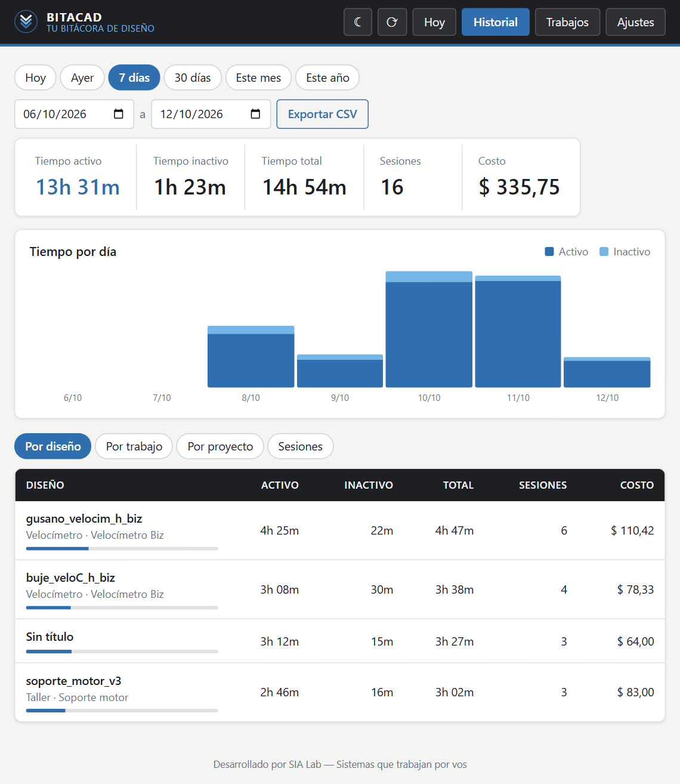The width and height of the screenshot is (680, 784).
Task: Click the progress bar under gusano_velocim_h_biz
Action: pos(122,548)
